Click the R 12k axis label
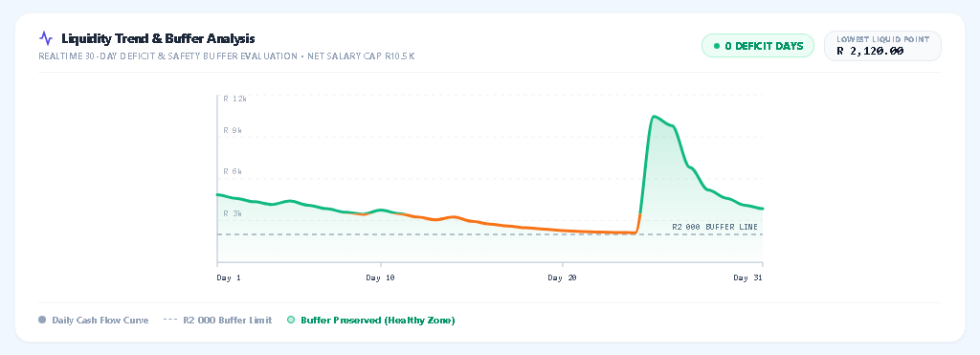Viewport: 980px width, 355px height. (x=235, y=99)
